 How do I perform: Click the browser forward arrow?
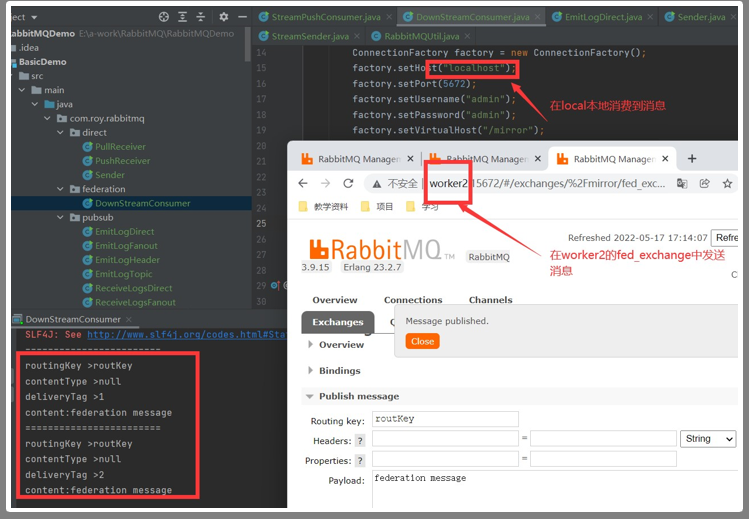(x=325, y=183)
